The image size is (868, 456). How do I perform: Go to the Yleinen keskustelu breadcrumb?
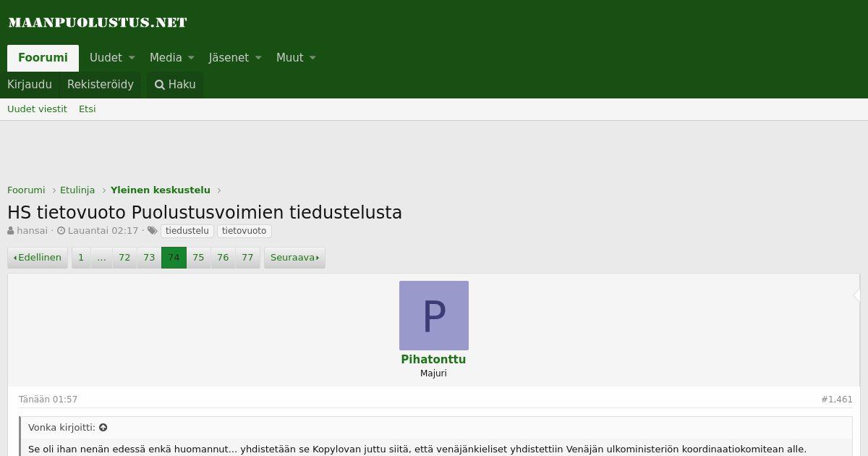point(161,190)
